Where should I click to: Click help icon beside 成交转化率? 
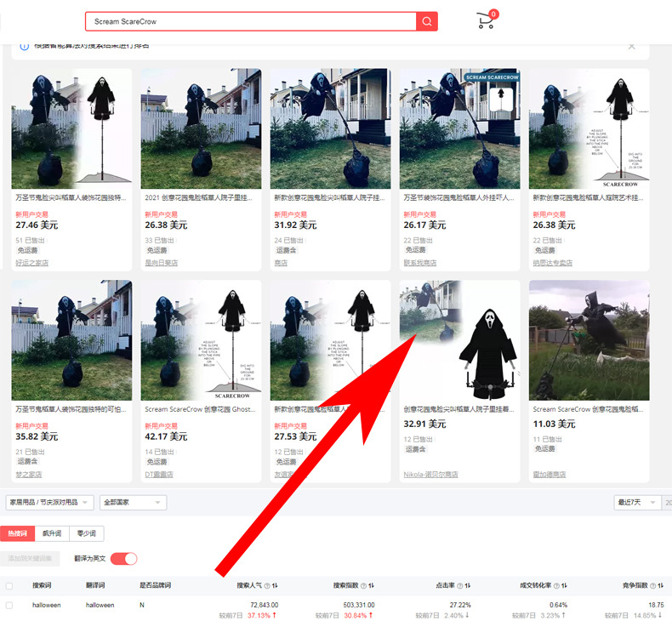point(556,585)
